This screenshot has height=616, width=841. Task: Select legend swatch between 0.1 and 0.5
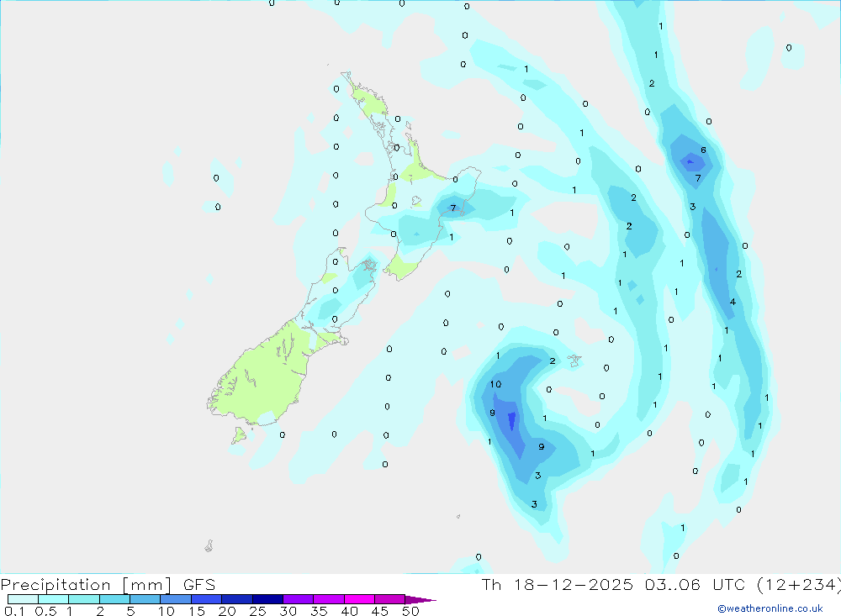tap(23, 599)
